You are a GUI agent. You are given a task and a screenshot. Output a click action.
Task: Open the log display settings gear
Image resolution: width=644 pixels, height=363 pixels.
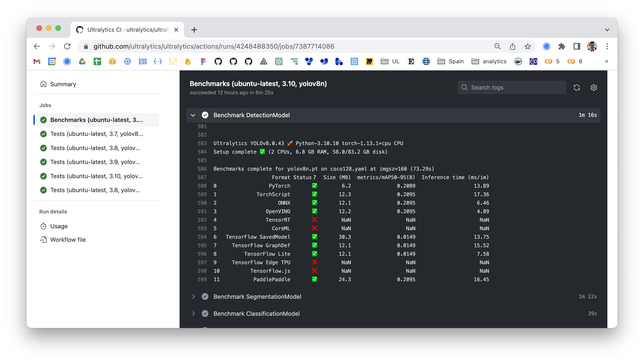pos(594,87)
